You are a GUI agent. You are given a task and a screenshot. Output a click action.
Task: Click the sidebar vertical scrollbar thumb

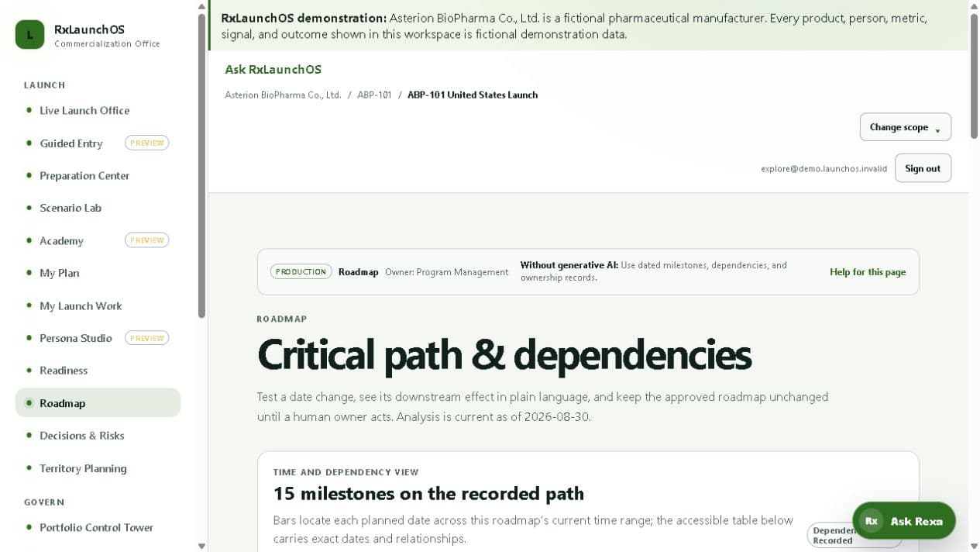201,165
